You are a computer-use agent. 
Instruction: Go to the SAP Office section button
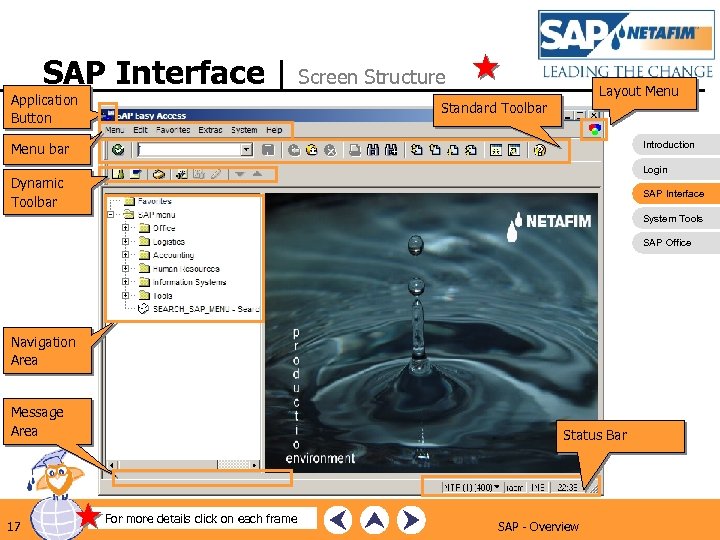click(676, 242)
